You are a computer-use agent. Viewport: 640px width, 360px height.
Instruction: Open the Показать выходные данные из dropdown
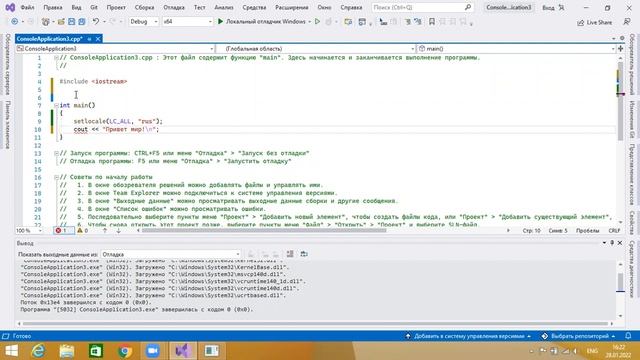coord(171,254)
